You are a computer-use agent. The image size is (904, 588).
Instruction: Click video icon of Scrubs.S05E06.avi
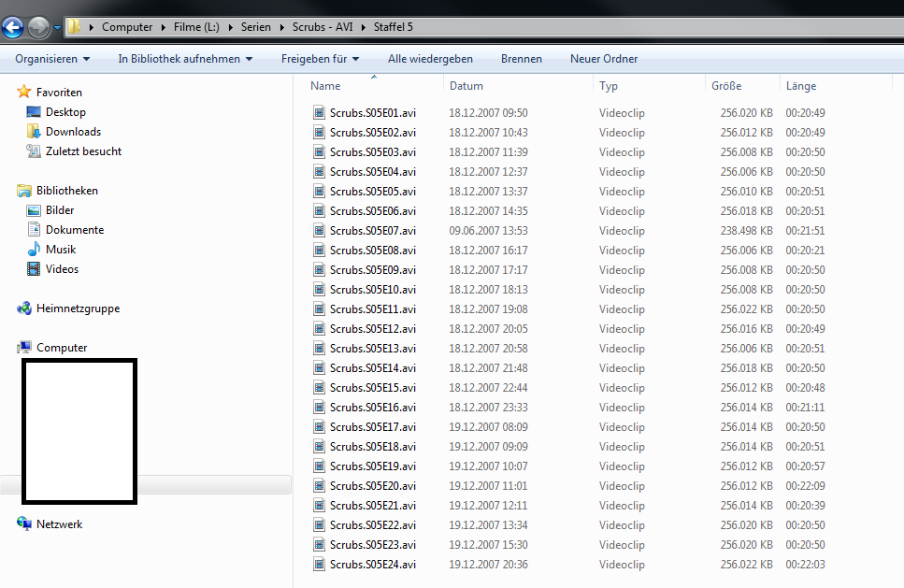[319, 210]
